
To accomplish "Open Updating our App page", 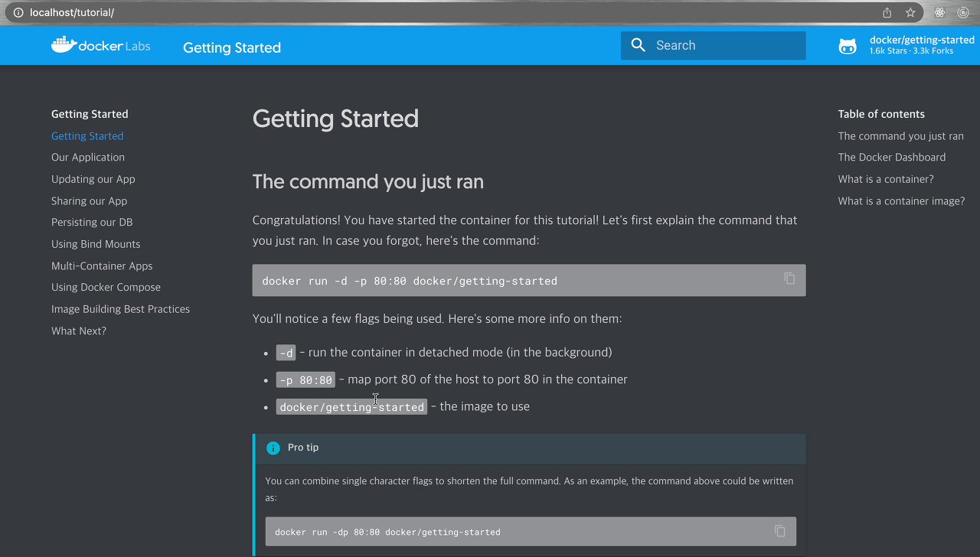I will coord(93,179).
